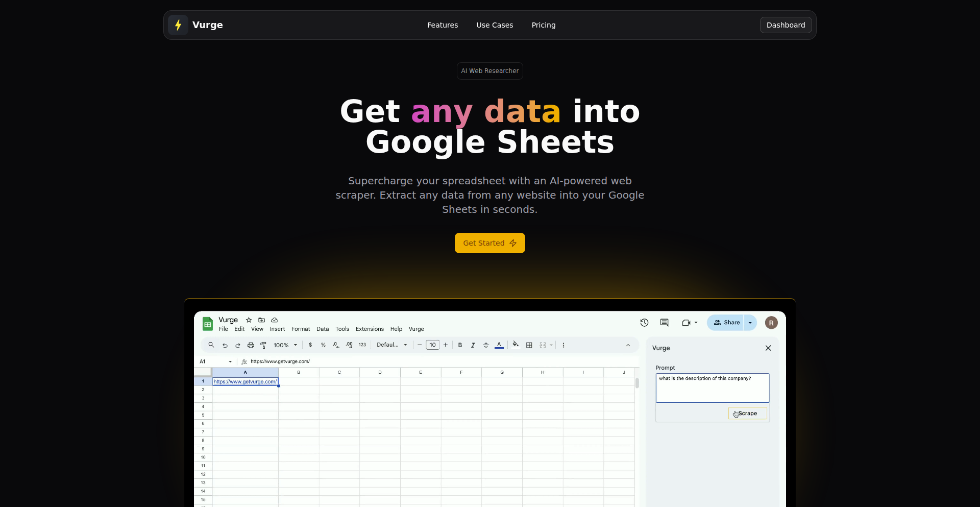
Task: Click the undo arrow in toolbar
Action: coord(225,345)
